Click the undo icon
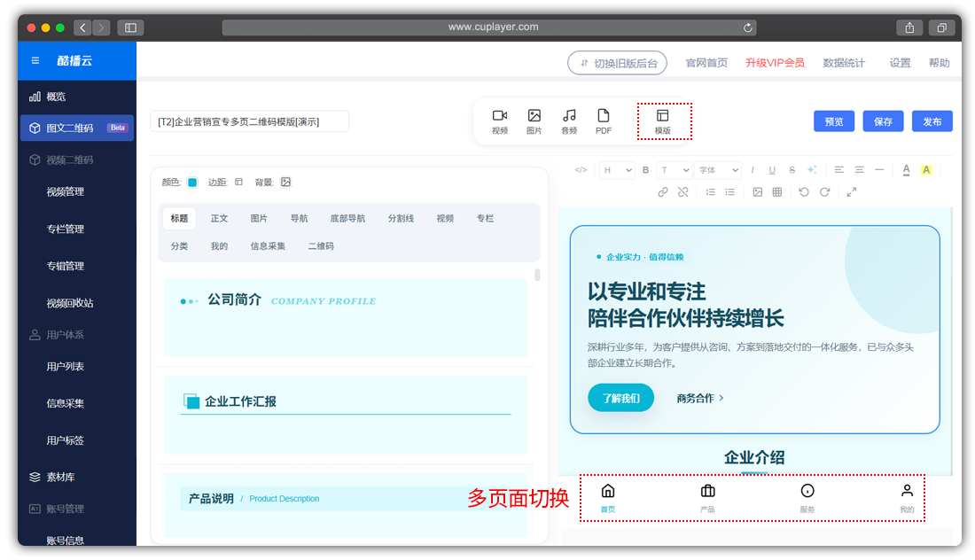 803,192
